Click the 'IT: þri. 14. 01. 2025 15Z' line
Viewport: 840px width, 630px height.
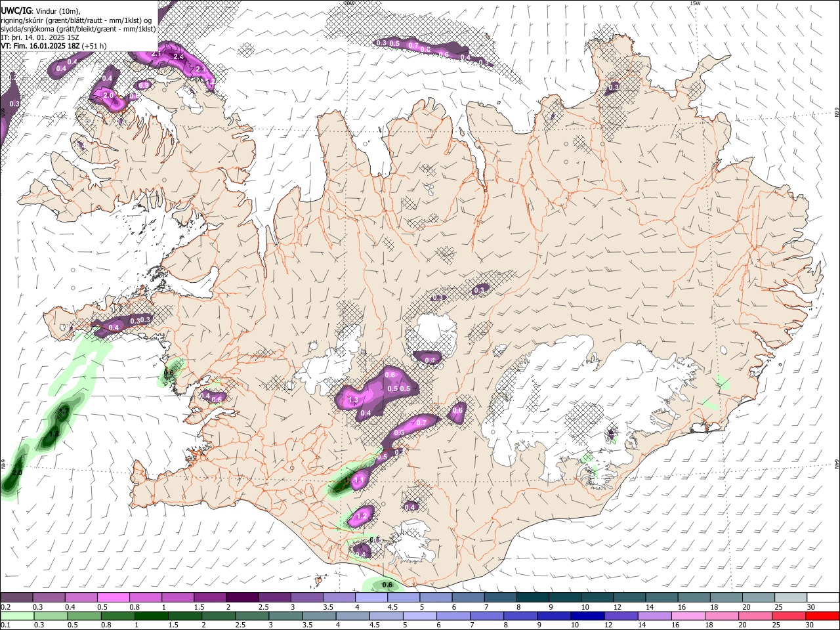pos(40,37)
